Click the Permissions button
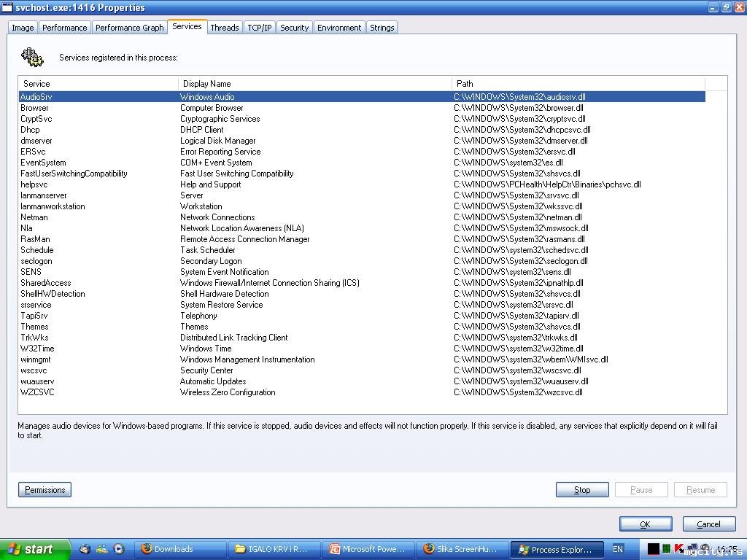Screen dimensions: 747x560 pos(44,489)
